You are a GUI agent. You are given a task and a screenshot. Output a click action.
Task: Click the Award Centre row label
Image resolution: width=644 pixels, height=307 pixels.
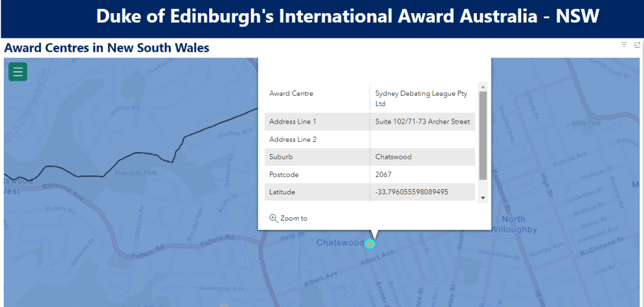tap(291, 94)
